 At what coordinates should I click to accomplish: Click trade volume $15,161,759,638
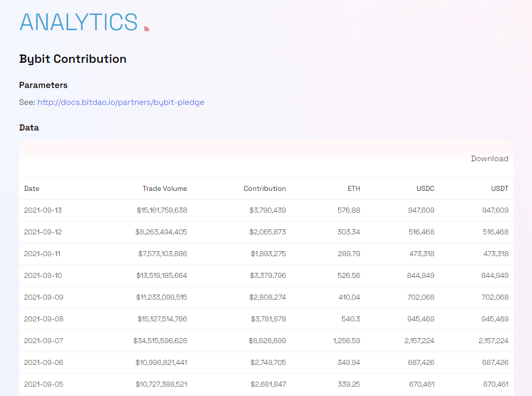pos(162,211)
